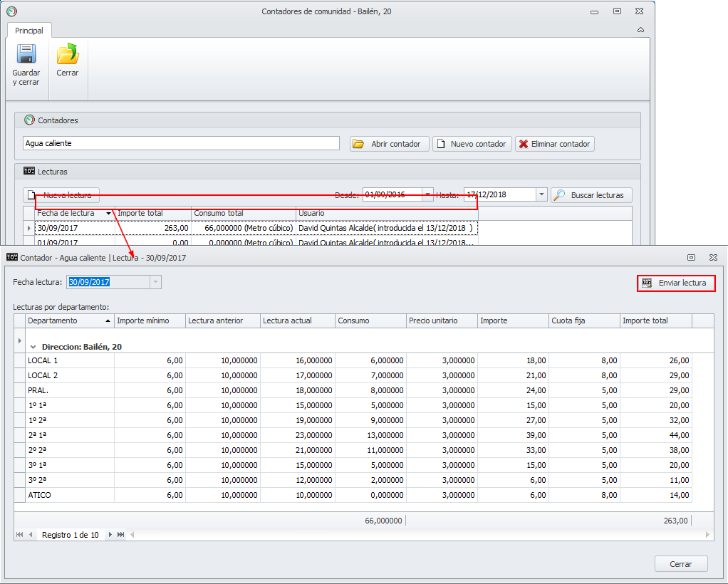728x584 pixels.
Task: Create a new counter with Nuevo contador
Action: [x=472, y=144]
